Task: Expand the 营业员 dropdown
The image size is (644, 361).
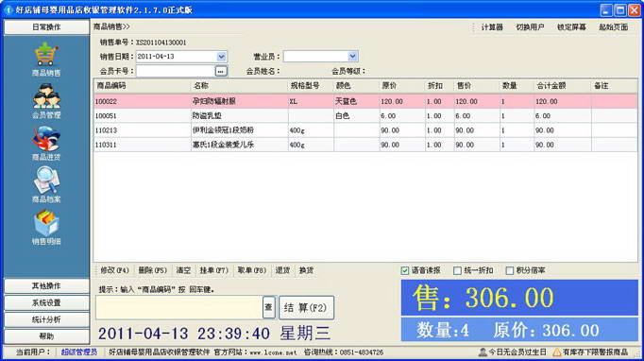Action: tap(352, 57)
